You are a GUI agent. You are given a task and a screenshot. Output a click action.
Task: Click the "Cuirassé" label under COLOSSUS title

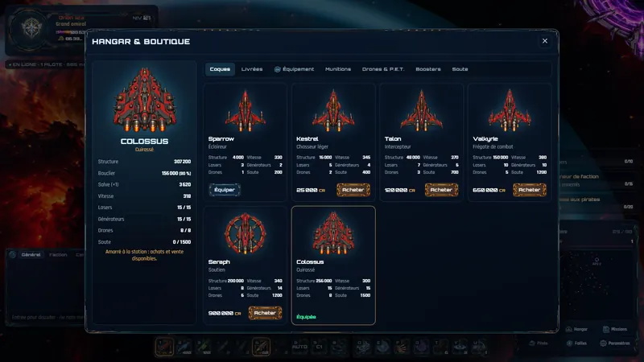click(145, 150)
